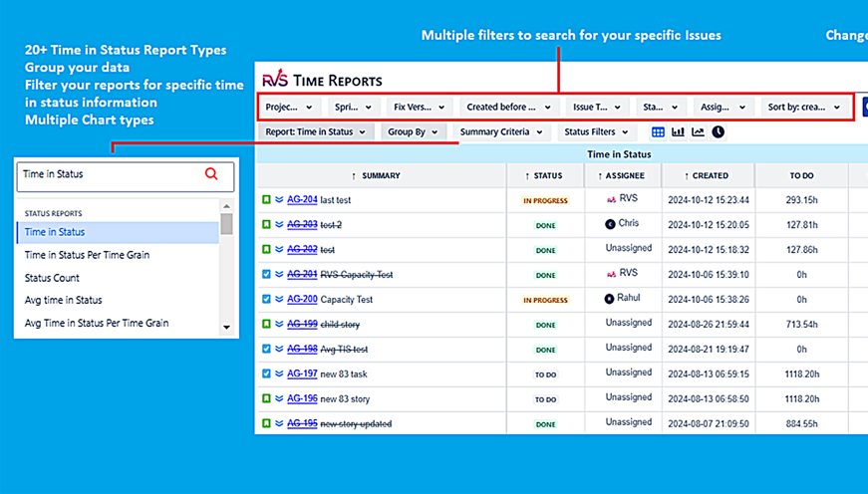Switch to the table grid view icon
868x494 pixels.
[658, 131]
